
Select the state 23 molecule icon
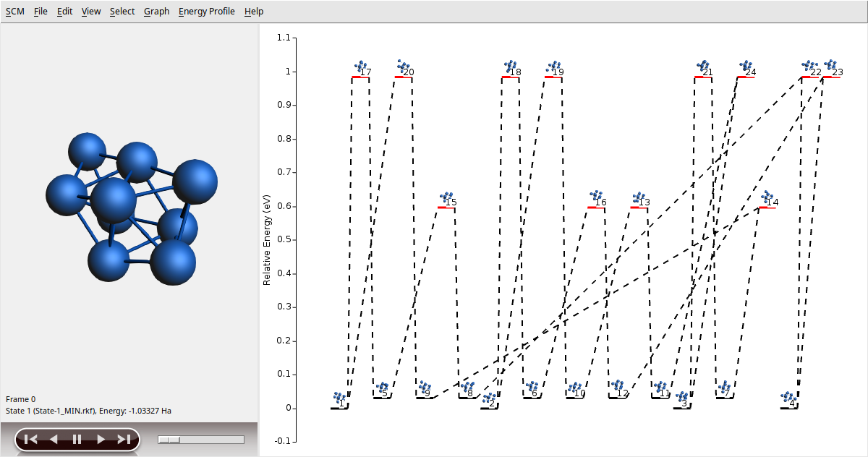pyautogui.click(x=831, y=66)
